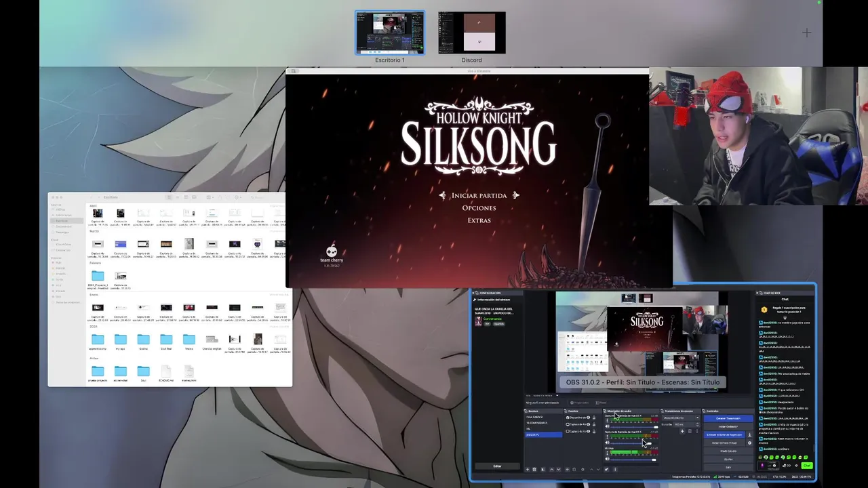Save replay buffer with download icon
This screenshot has width=868, height=488.
point(749,435)
